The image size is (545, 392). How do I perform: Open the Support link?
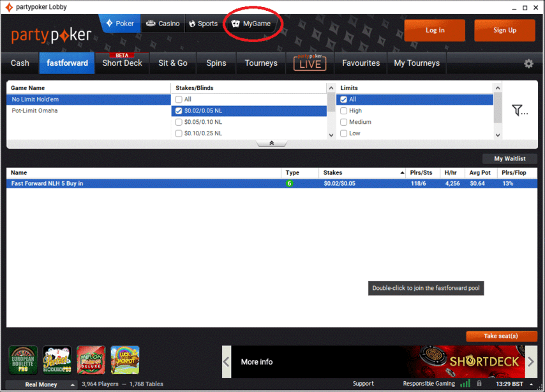363,383
